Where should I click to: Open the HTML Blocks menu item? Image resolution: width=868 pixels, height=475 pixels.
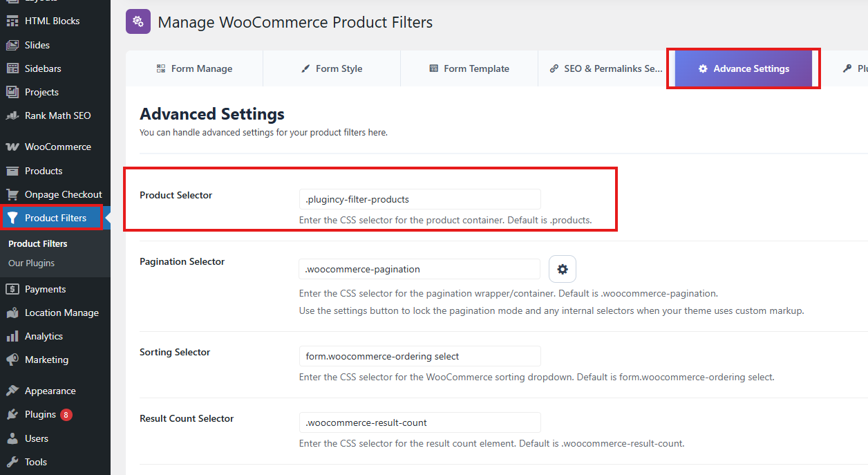click(55, 21)
